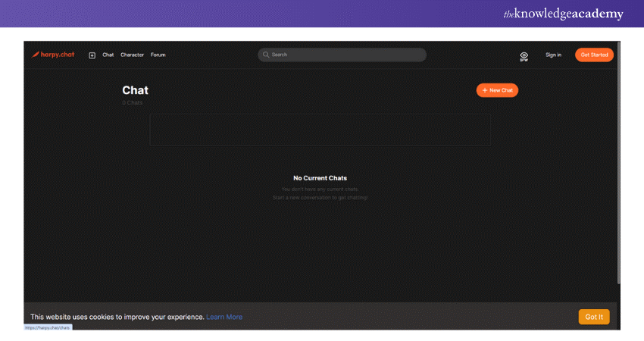
Task: Toggle the SFW eye filter
Action: [x=524, y=56]
